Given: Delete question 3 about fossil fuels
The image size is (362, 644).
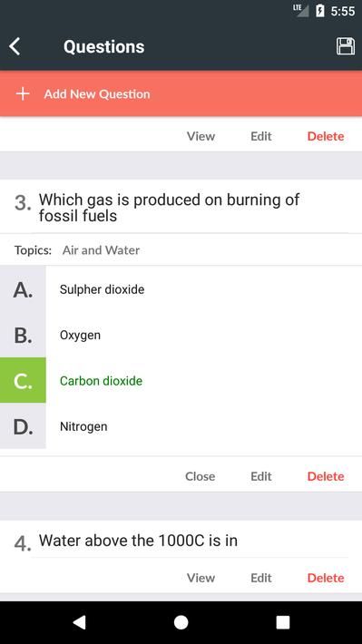Looking at the screenshot, I should (x=326, y=476).
